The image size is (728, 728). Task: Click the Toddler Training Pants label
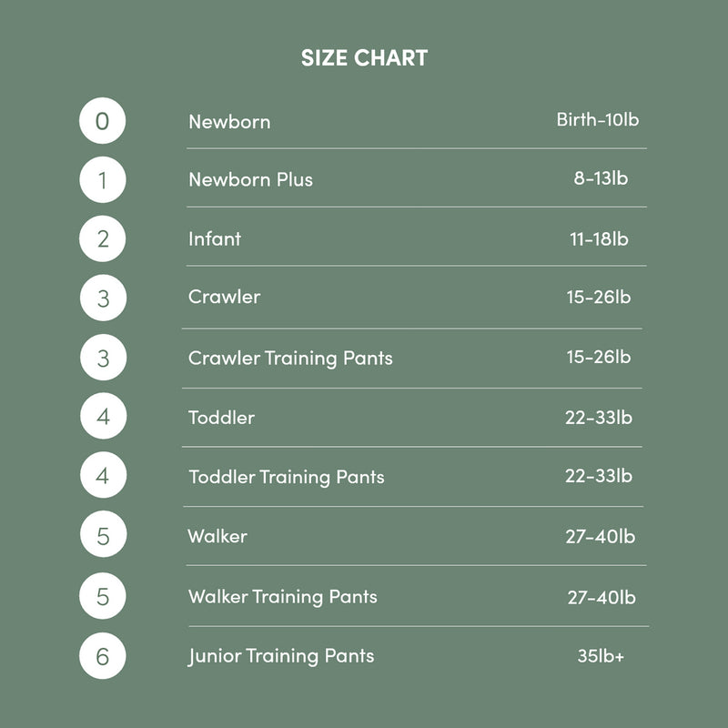click(287, 477)
